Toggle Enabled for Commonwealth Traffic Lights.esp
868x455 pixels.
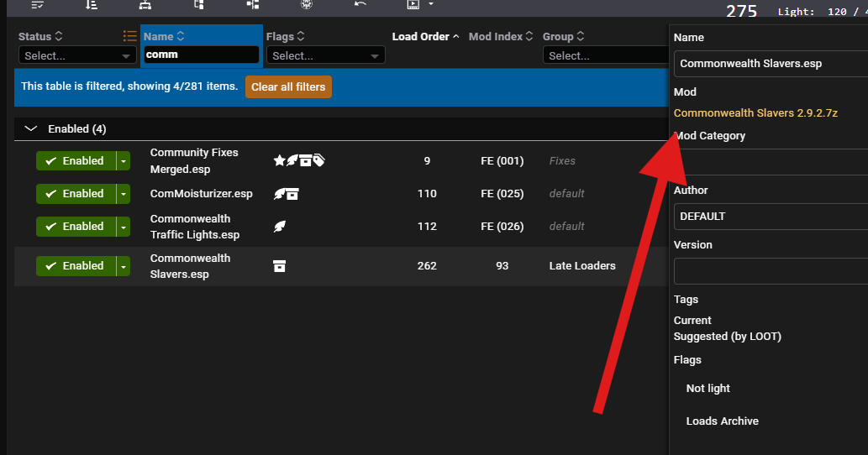[x=76, y=227]
